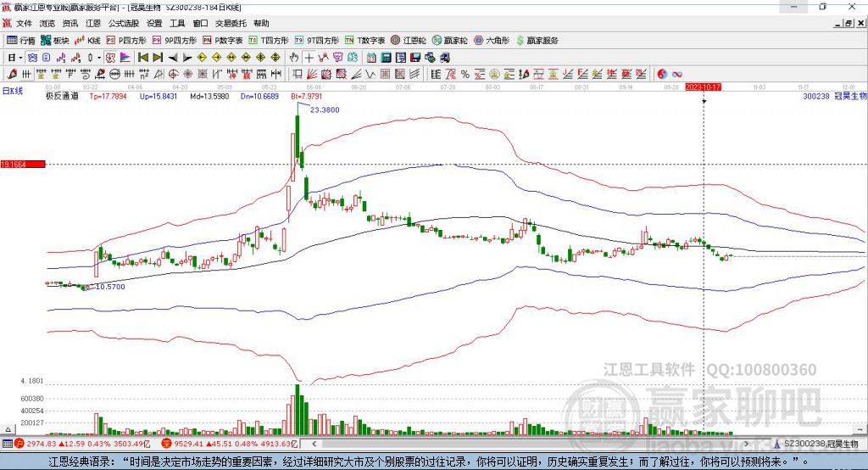Open the 浏览 menu
Image resolution: width=868 pixels, height=470 pixels.
(47, 23)
